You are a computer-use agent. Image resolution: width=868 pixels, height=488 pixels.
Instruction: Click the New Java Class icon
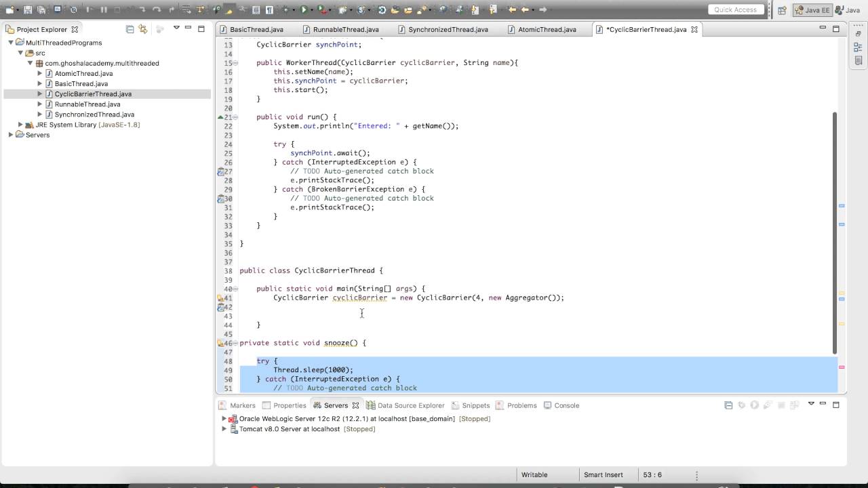click(x=361, y=9)
